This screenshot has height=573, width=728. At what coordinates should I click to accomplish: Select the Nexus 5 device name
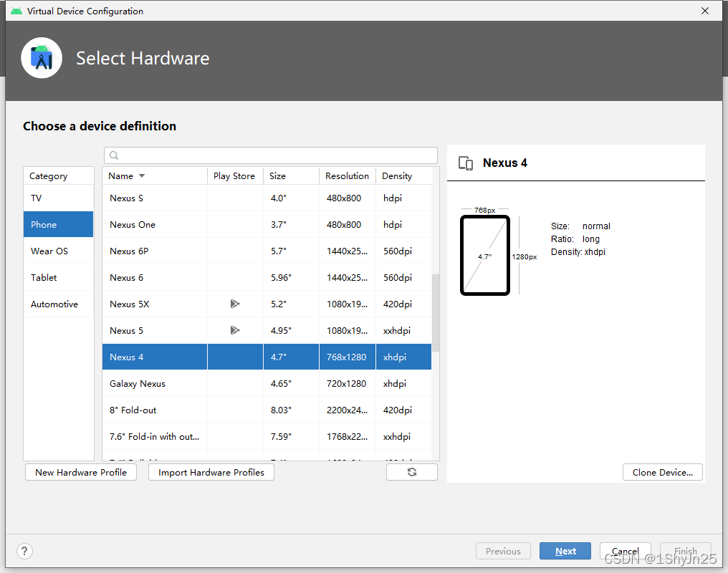126,330
